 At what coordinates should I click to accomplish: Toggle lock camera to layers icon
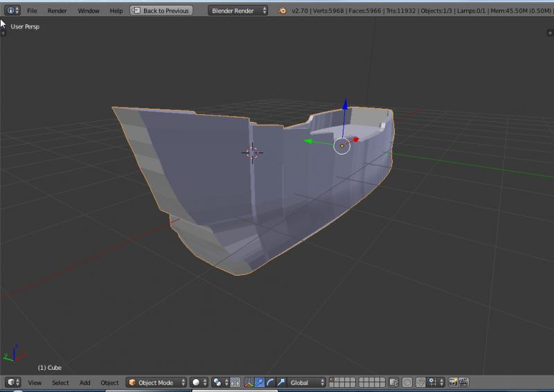click(x=393, y=382)
